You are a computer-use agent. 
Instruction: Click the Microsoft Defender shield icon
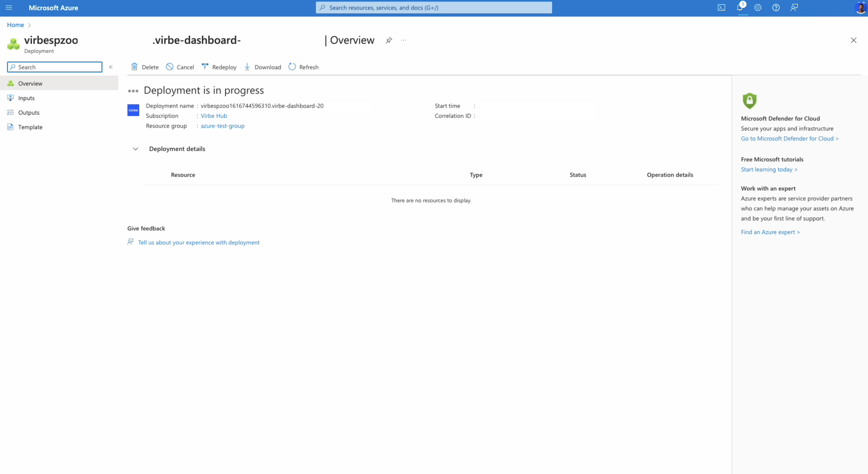click(749, 101)
